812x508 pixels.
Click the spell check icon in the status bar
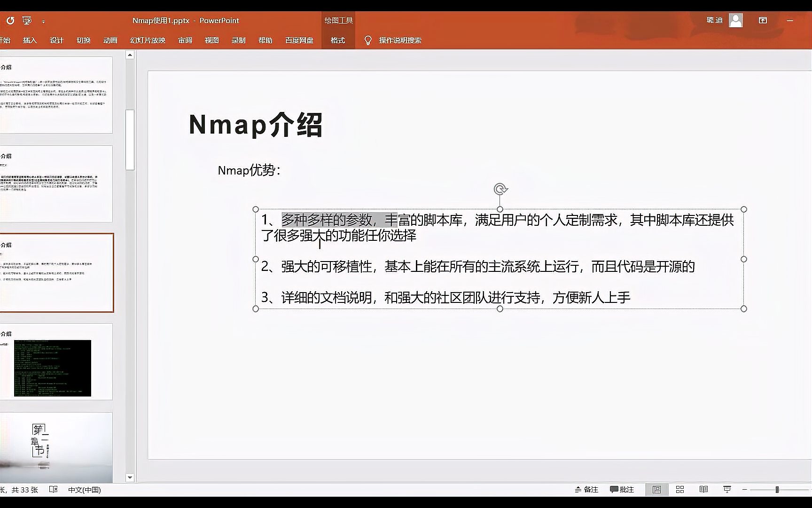click(53, 489)
